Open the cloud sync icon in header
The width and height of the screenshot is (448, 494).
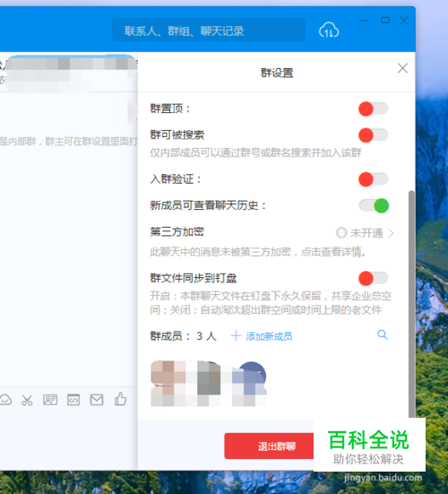pyautogui.click(x=329, y=30)
